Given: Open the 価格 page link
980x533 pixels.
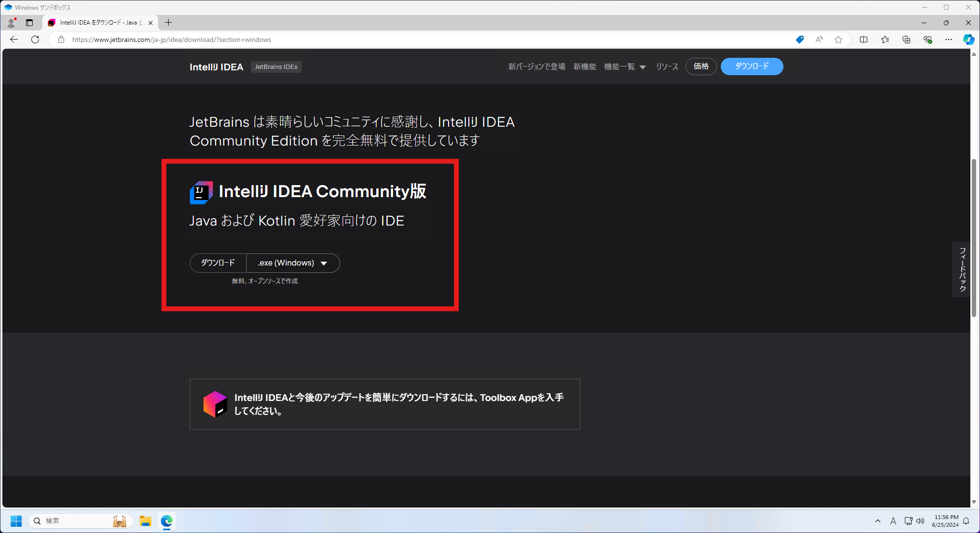Looking at the screenshot, I should point(701,67).
